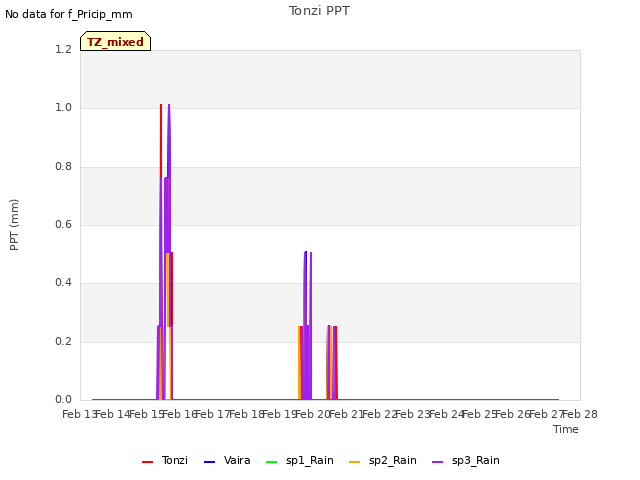Click the green sp1_Rain legend color marker

[x=271, y=462]
